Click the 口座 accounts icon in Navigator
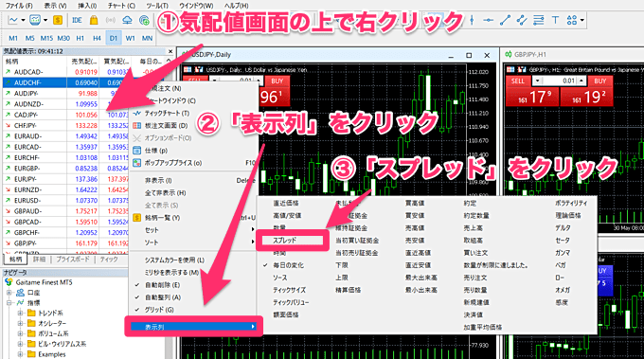Image resolution: width=644 pixels, height=359 pixels. [20, 293]
